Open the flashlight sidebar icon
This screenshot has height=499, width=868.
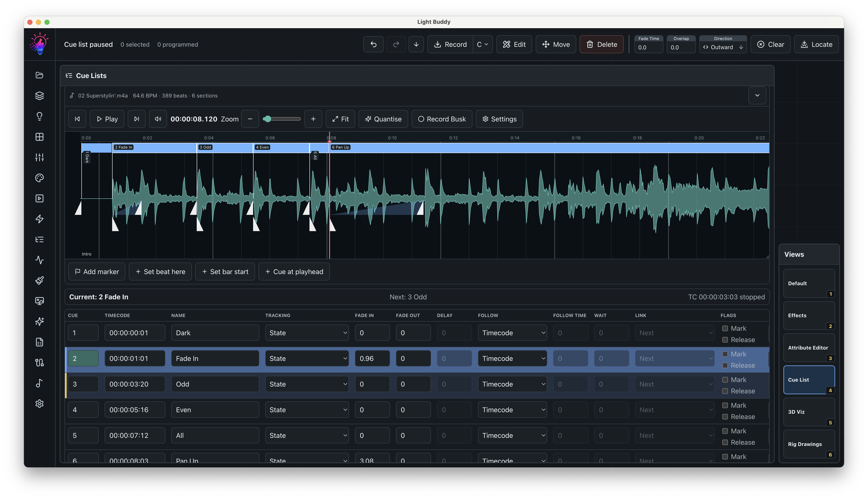tap(39, 280)
